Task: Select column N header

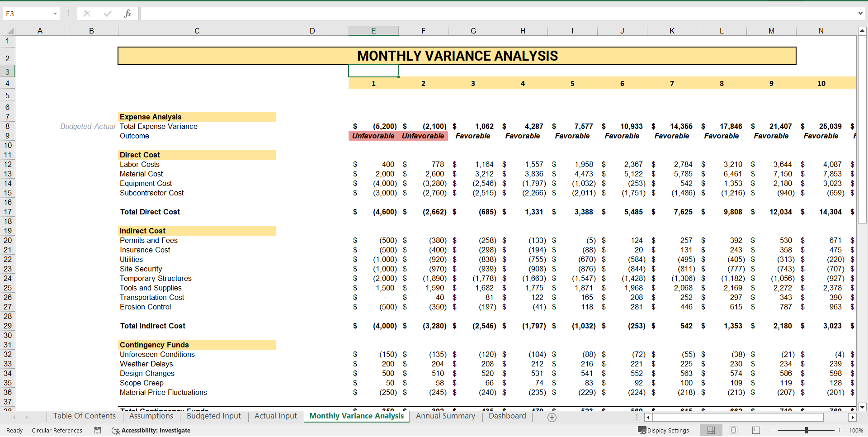Action: [821, 31]
